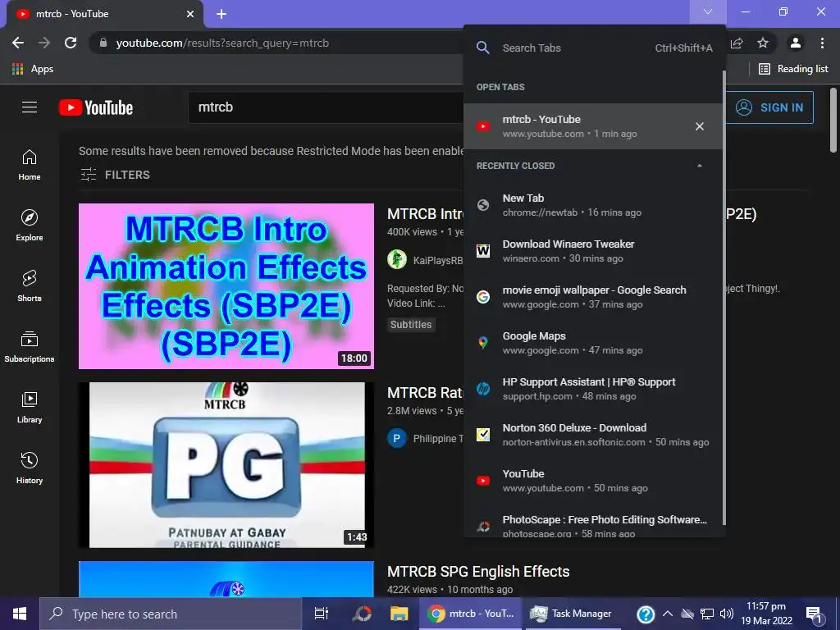
Task: Click the Windows taskbar search box
Action: (x=171, y=614)
